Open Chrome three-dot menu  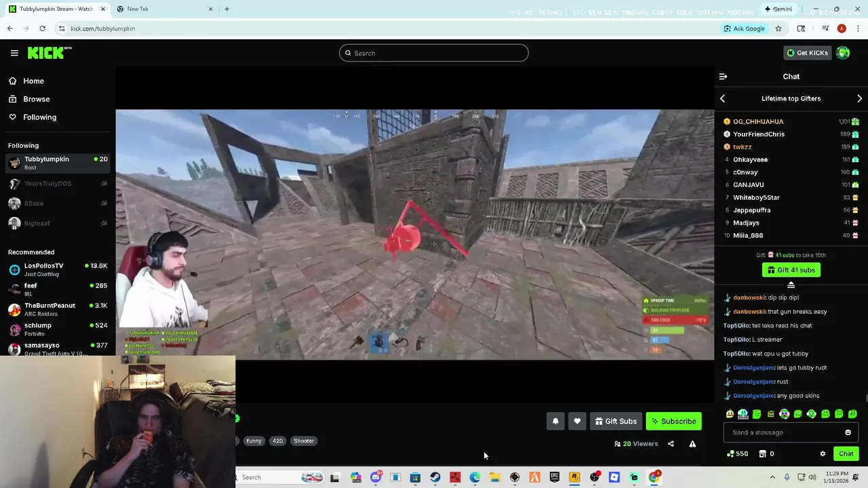[858, 28]
